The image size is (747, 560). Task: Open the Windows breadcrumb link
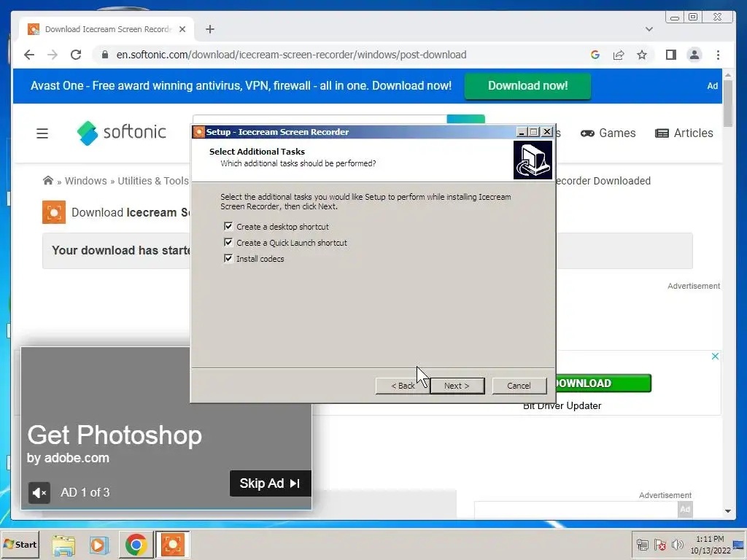click(86, 181)
